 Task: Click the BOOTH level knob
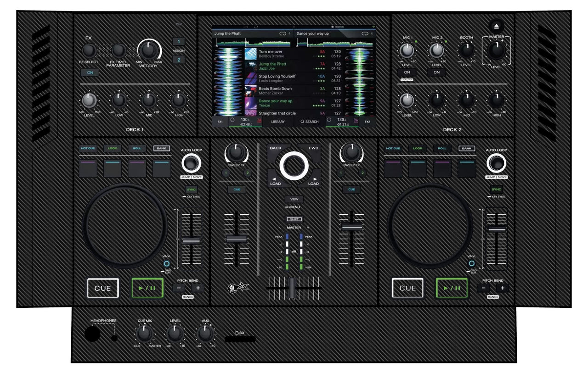tap(467, 50)
